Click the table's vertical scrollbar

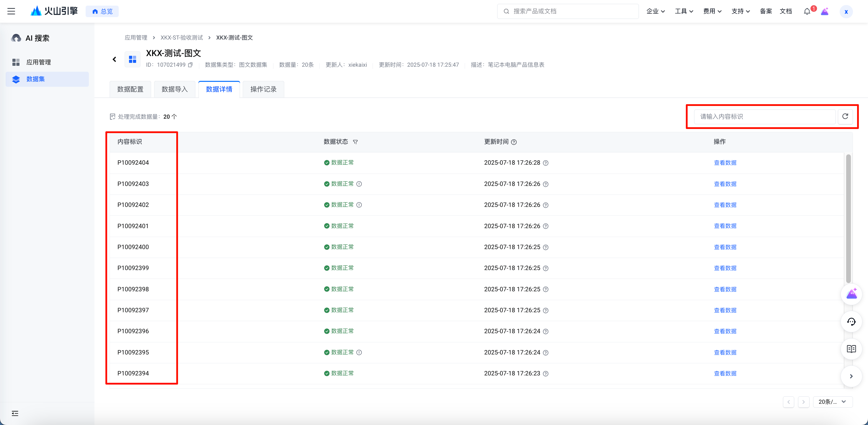pyautogui.click(x=848, y=219)
